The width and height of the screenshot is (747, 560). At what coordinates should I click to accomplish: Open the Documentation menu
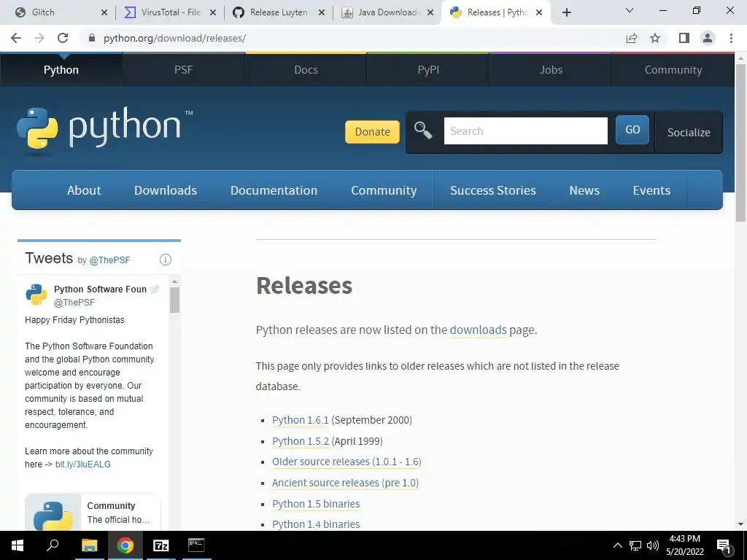pyautogui.click(x=274, y=190)
